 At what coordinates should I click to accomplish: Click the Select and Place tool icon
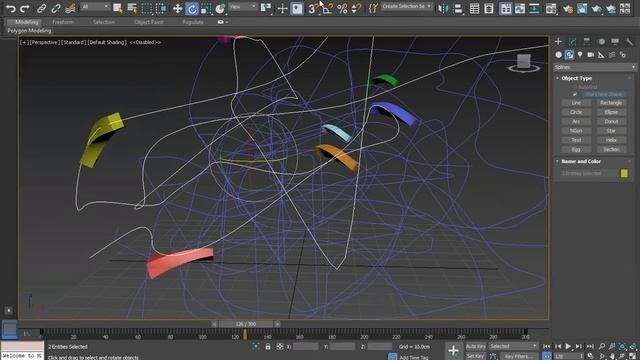[220, 8]
